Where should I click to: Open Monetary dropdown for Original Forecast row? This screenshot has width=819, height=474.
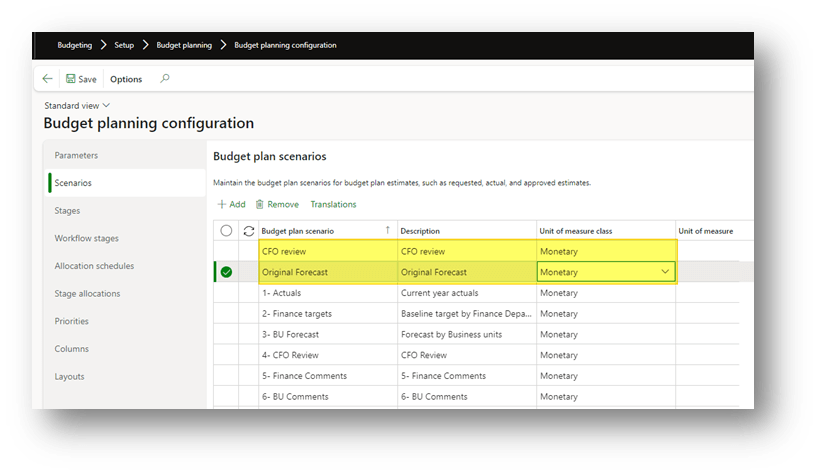(x=665, y=272)
